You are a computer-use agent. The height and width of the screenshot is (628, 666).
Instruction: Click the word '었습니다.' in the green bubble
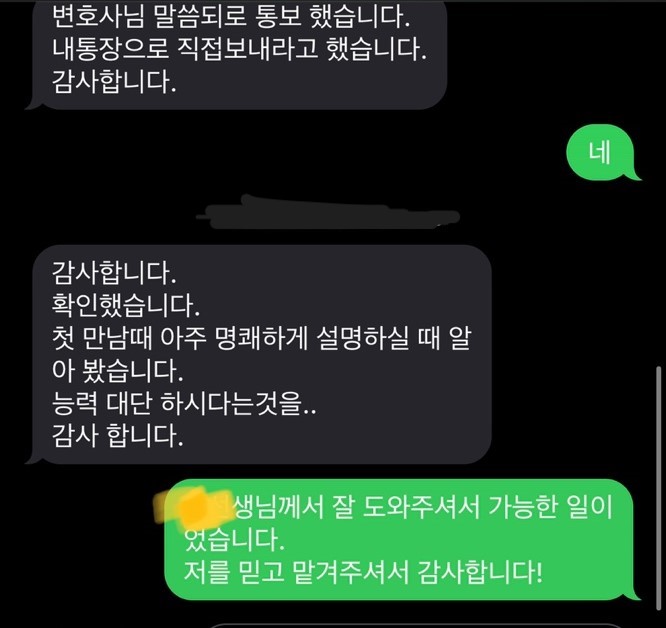coord(234,540)
